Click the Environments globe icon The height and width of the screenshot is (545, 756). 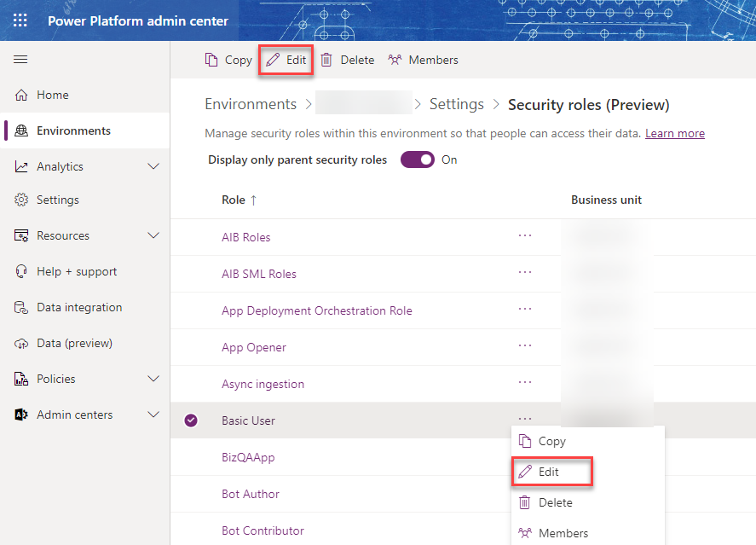[21, 130]
